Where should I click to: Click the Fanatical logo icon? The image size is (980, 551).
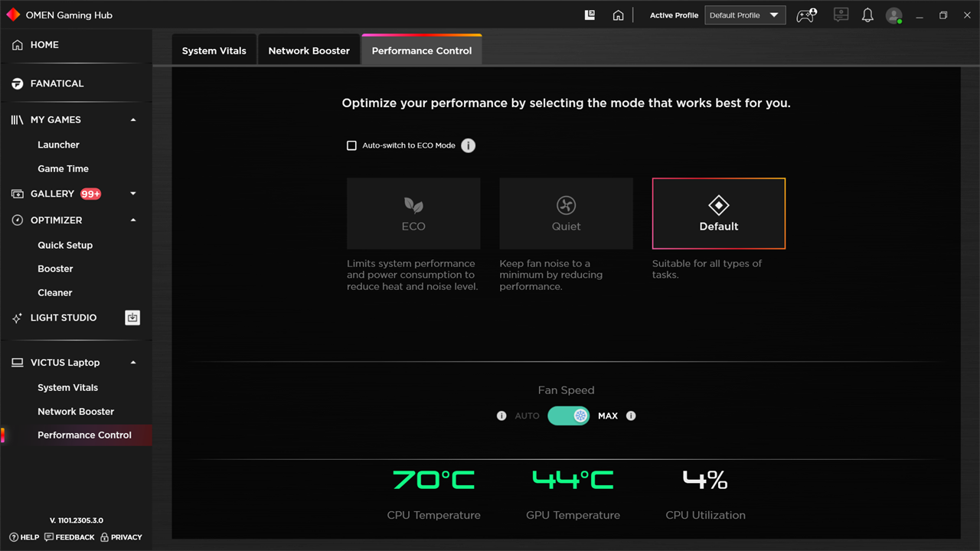pos(18,83)
